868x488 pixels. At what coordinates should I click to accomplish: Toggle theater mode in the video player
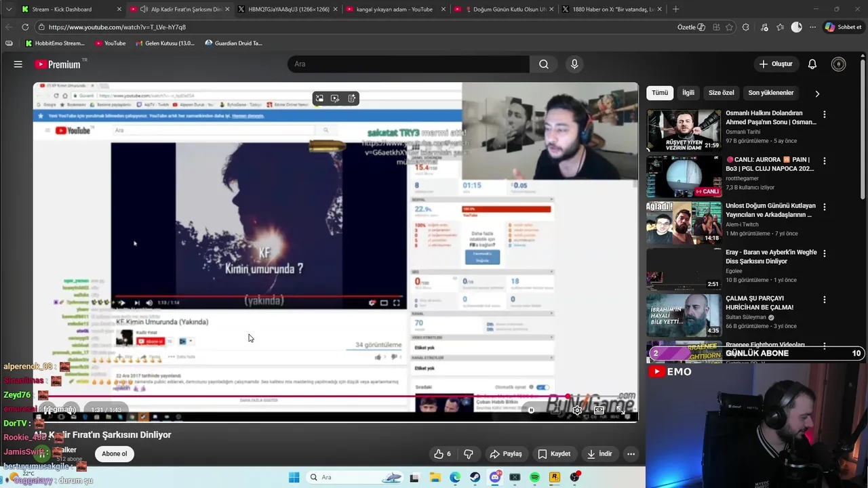[599, 410]
